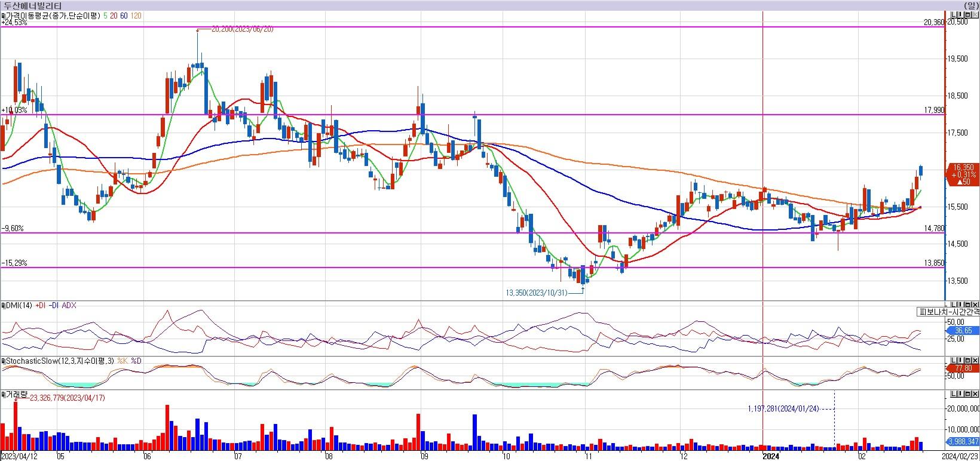Image resolution: width=980 pixels, height=461 pixels.
Task: Close the StochasticSlow panel
Action: 975,360
